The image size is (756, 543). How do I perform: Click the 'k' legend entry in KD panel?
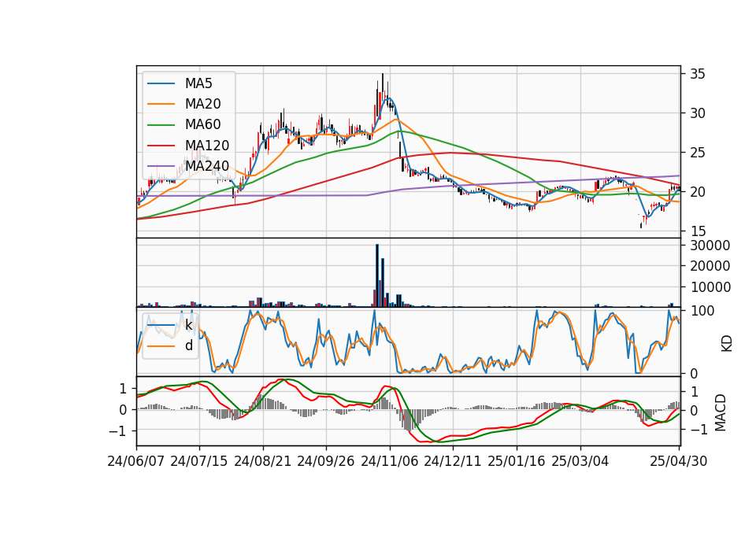(188, 325)
